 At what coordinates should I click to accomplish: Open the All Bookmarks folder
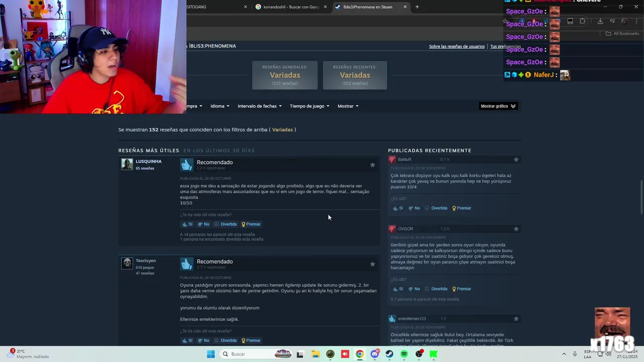(622, 34)
